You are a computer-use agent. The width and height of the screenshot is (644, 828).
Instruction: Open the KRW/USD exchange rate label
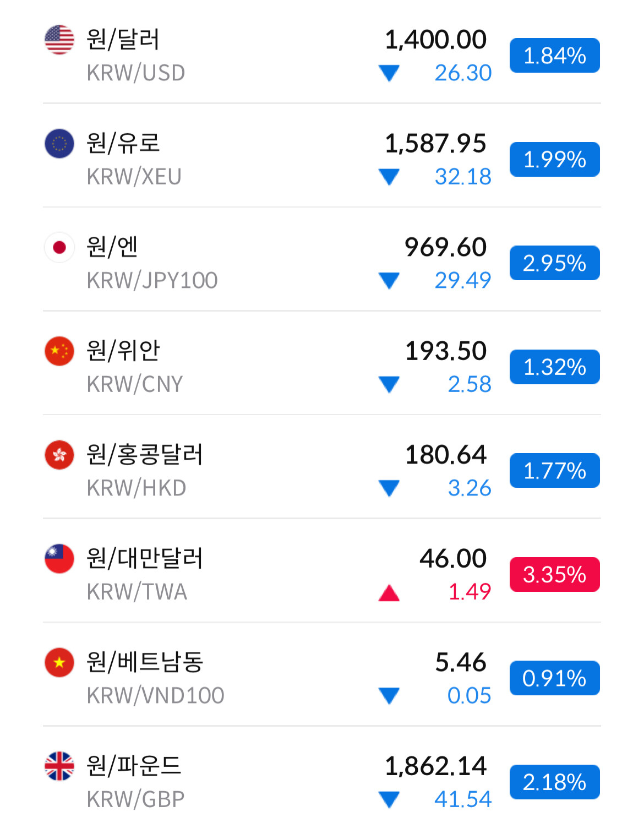pyautogui.click(x=136, y=73)
